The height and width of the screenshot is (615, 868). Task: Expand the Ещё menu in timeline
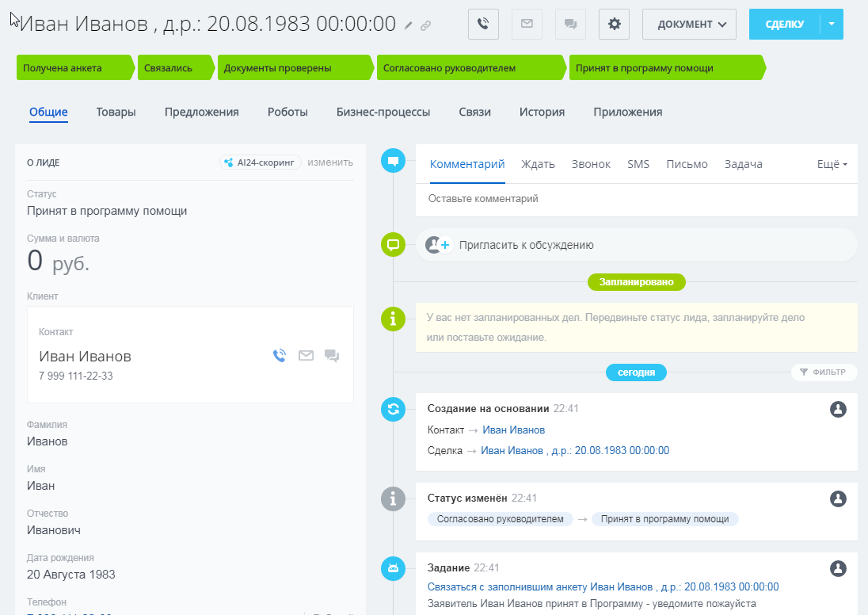point(832,164)
